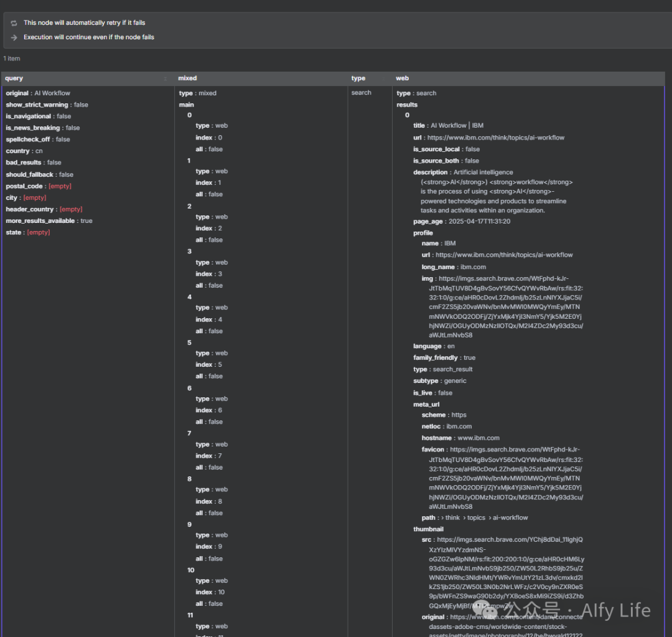
Task: Click 'index : 6' in mixed column
Action: click(x=208, y=410)
